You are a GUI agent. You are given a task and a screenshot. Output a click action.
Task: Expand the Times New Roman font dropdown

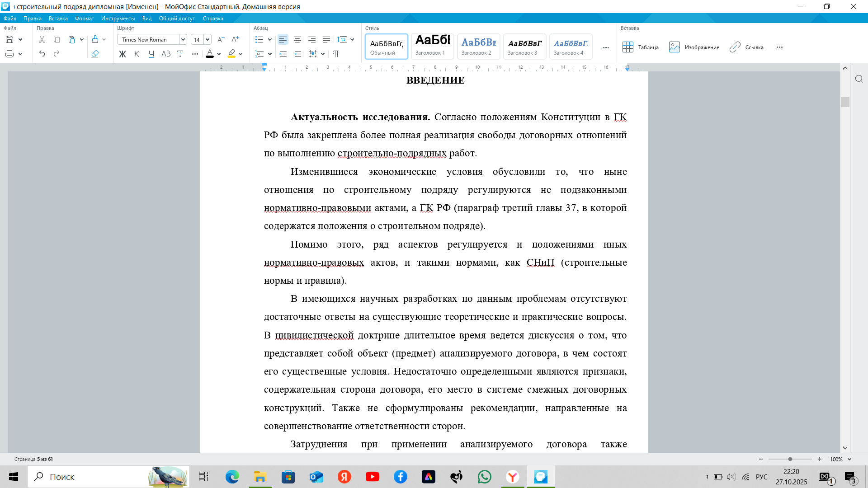(183, 40)
